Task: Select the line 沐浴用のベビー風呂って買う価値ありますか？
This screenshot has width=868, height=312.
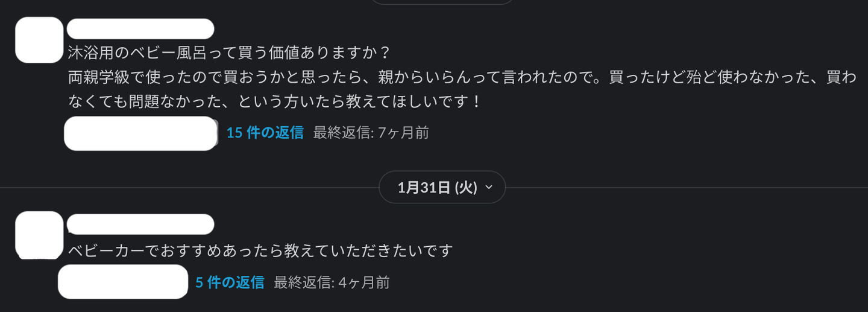Action: click(x=230, y=53)
